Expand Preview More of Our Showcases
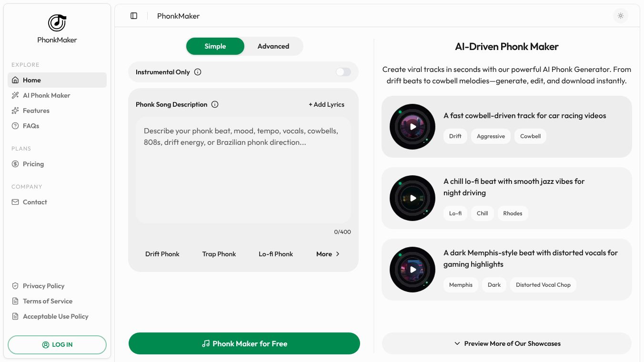Image resolution: width=644 pixels, height=362 pixels. (x=507, y=343)
